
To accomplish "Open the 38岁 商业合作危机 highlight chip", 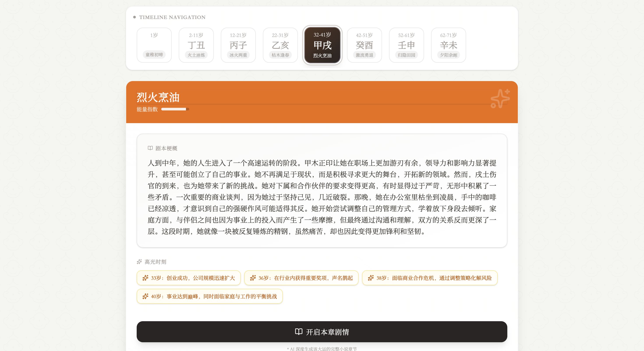I will pos(430,278).
